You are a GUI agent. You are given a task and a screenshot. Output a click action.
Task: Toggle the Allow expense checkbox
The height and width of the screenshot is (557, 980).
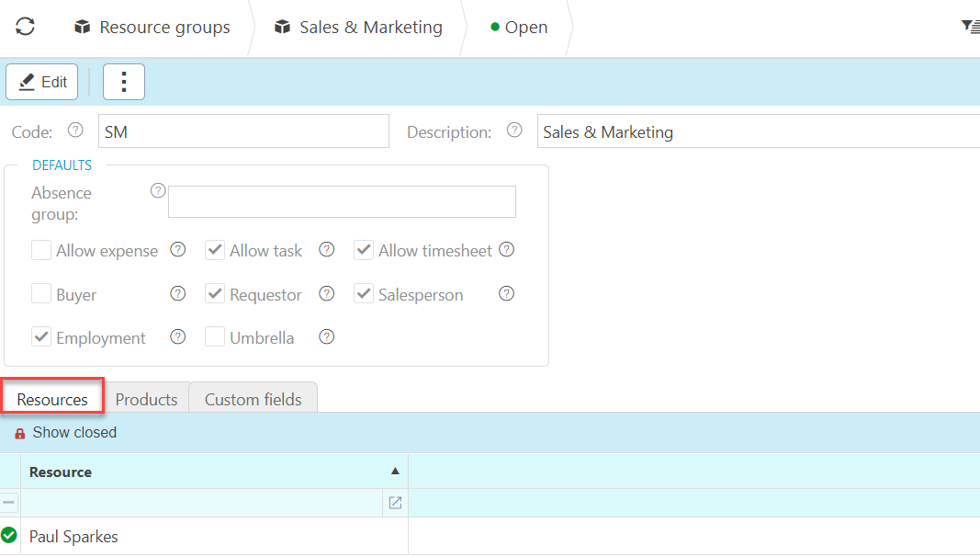(x=41, y=250)
